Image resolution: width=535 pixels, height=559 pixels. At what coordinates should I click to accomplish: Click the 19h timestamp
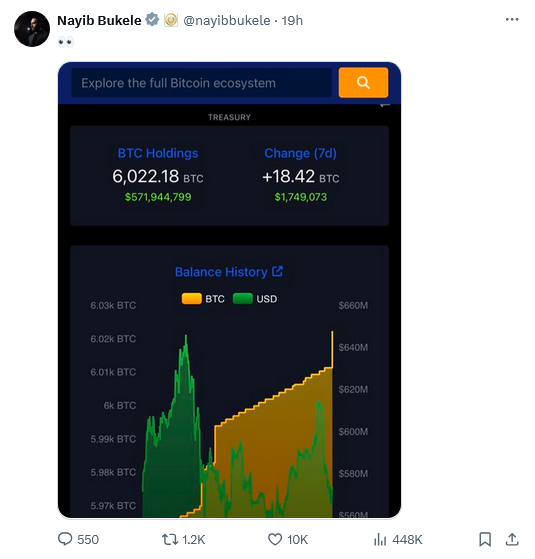(x=292, y=21)
